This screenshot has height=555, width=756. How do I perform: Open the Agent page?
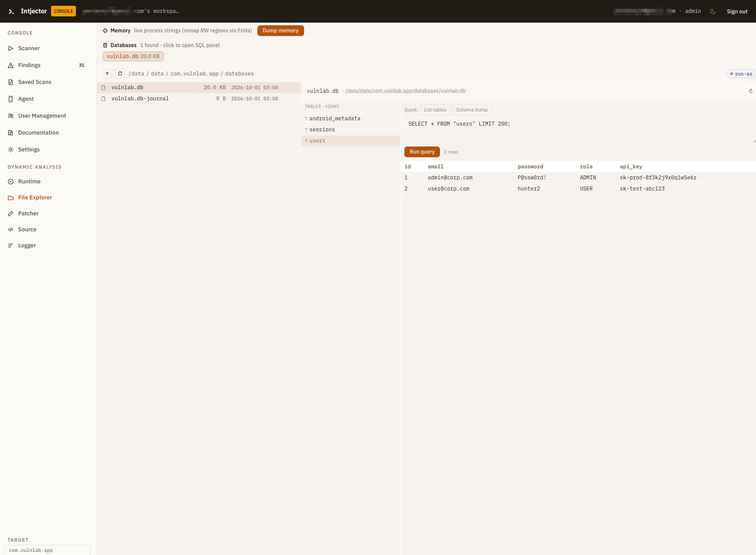[26, 99]
